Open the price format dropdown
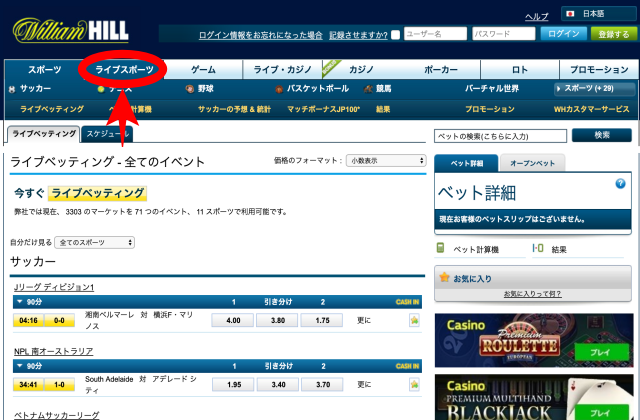 coord(386,160)
